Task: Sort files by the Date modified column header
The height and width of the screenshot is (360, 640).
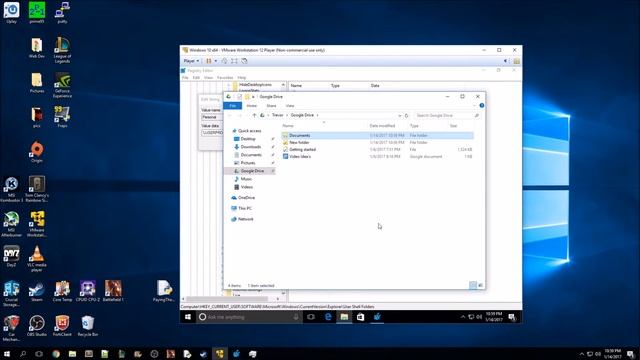Action: [x=382, y=126]
